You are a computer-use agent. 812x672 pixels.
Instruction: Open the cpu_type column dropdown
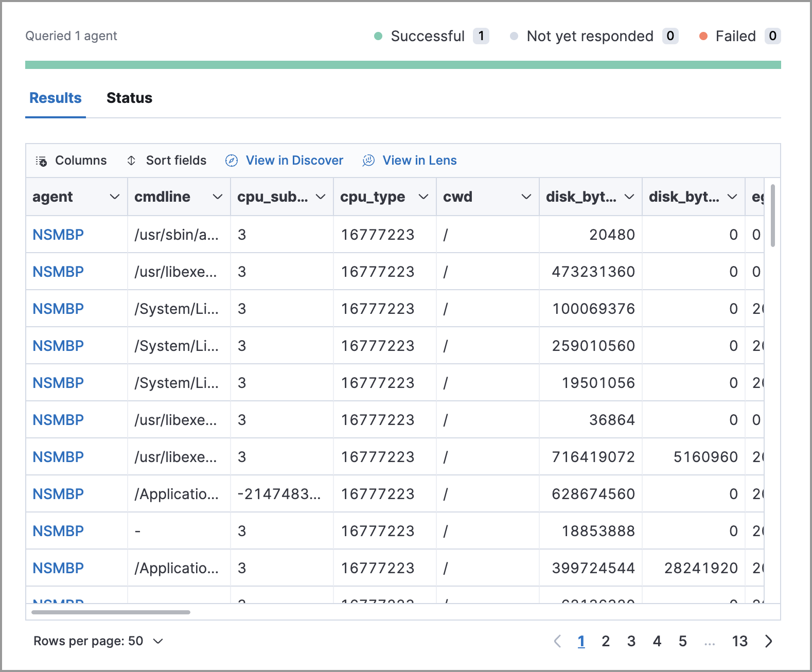[x=423, y=197]
